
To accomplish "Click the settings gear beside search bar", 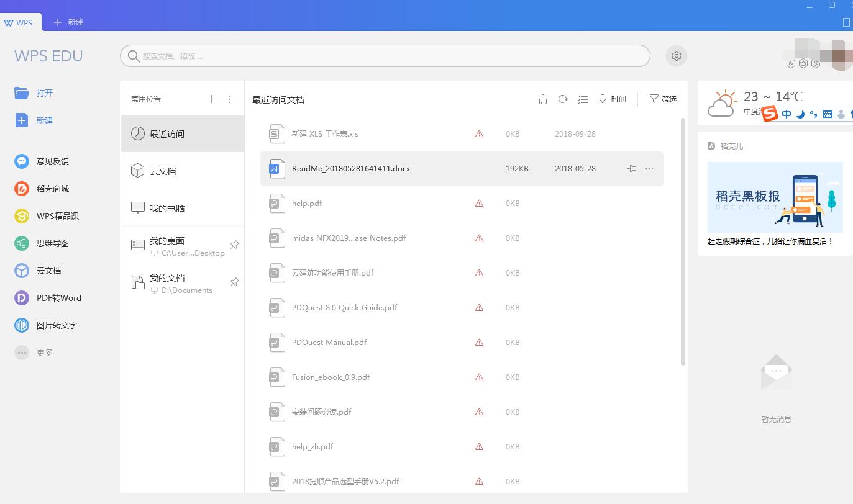I will (x=676, y=56).
